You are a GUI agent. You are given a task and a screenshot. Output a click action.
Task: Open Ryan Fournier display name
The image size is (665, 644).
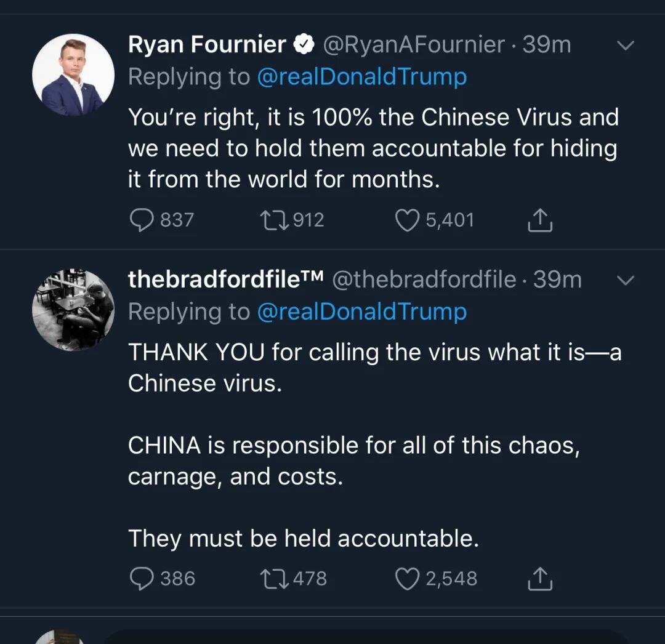[207, 44]
